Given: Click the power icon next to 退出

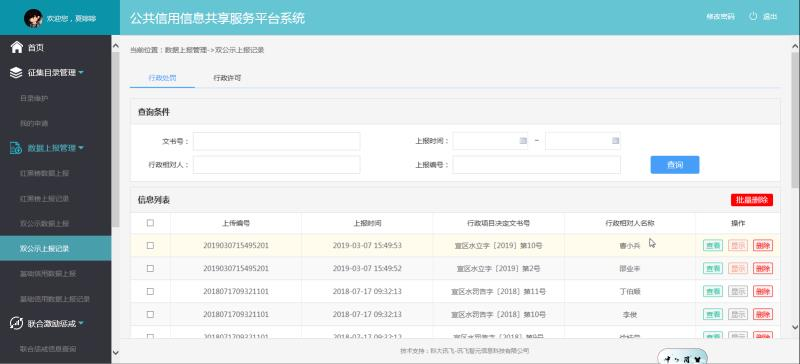Looking at the screenshot, I should click(x=753, y=16).
